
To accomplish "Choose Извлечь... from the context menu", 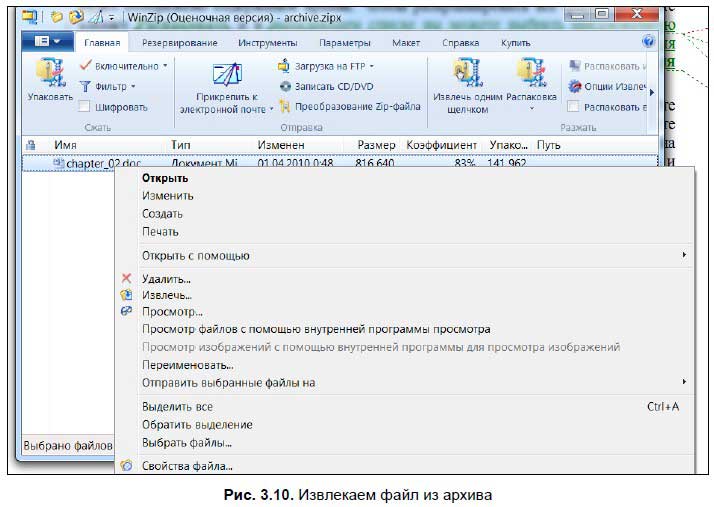I will [x=166, y=295].
